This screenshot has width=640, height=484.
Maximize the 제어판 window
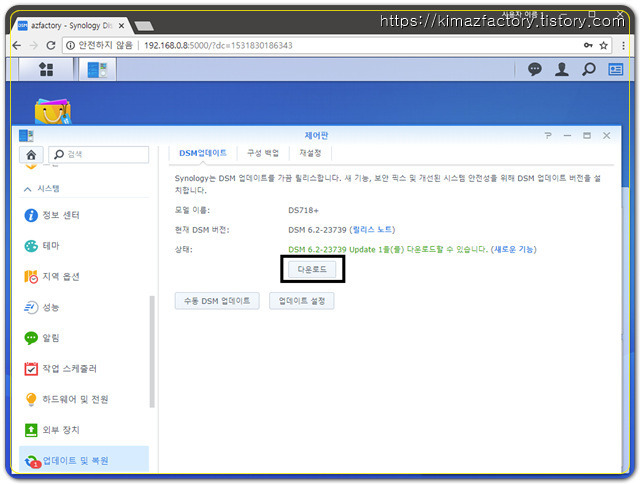587,135
